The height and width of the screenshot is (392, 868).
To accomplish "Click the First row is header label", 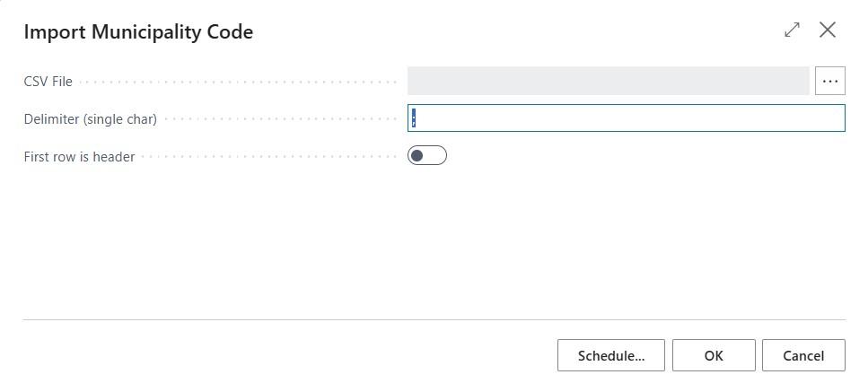I will pos(79,157).
